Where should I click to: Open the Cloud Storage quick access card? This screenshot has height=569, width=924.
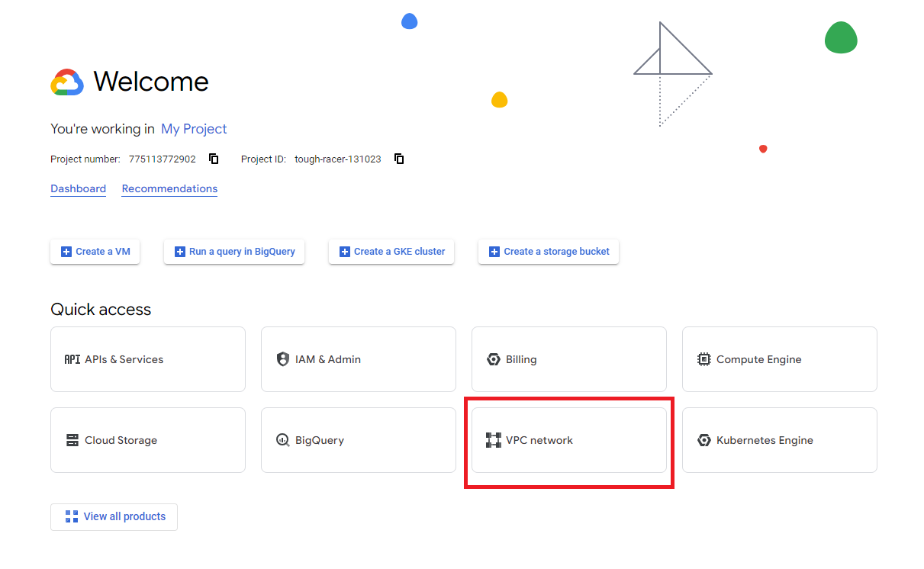click(x=148, y=440)
